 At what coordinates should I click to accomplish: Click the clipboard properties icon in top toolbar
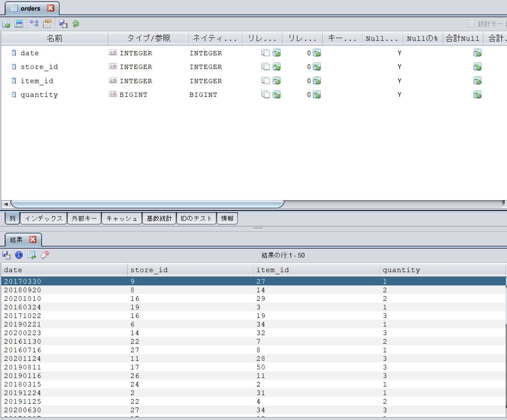[x=47, y=24]
